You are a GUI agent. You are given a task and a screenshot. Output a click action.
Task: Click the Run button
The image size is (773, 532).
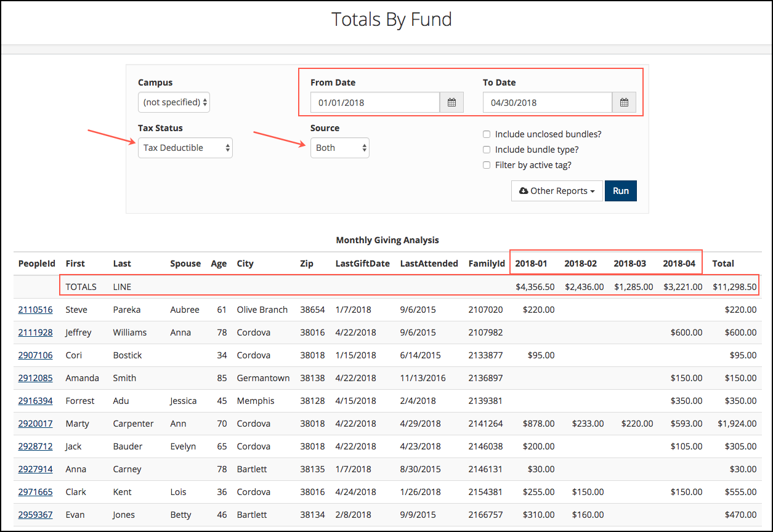(621, 191)
